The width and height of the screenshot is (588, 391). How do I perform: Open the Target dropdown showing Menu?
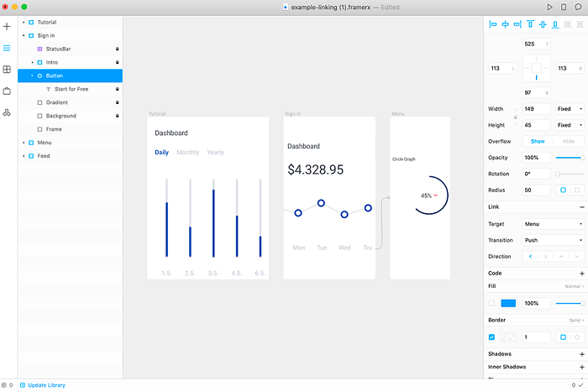coord(553,224)
